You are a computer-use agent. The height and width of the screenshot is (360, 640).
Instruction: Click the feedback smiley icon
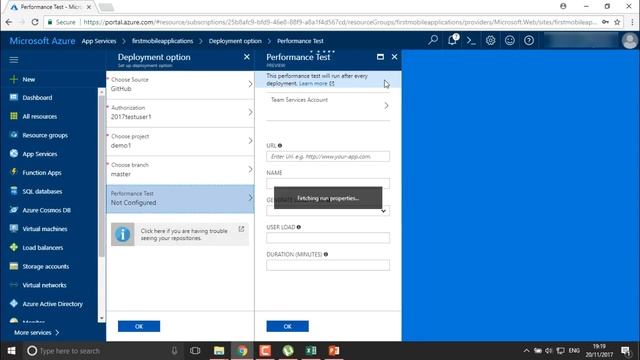(509, 40)
